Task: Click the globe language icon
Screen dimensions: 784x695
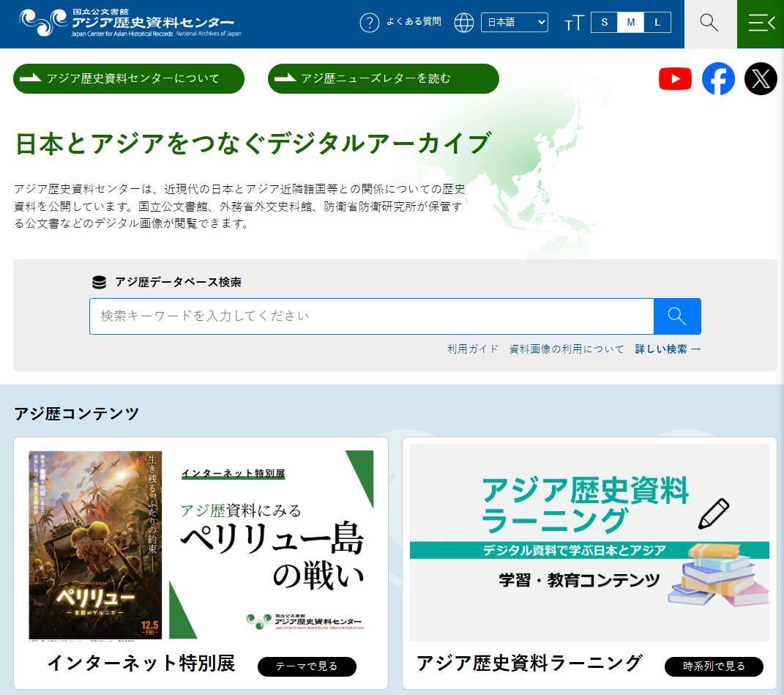Action: point(464,23)
